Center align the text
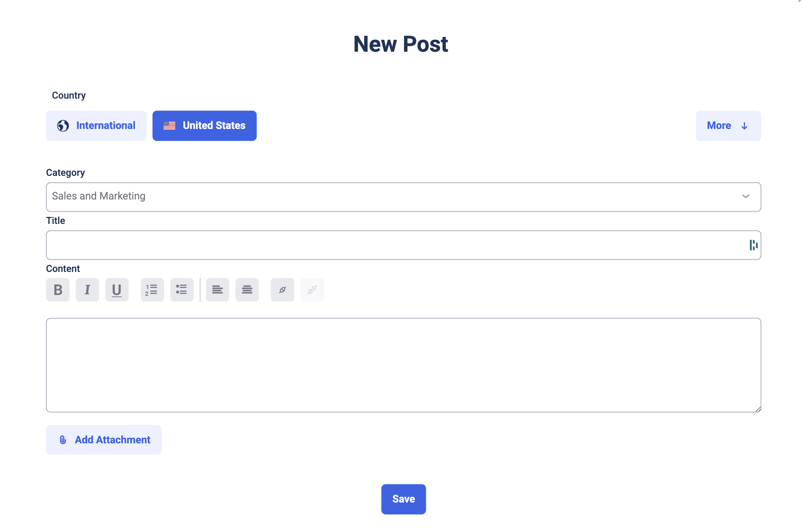Image resolution: width=803 pixels, height=532 pixels. [247, 290]
